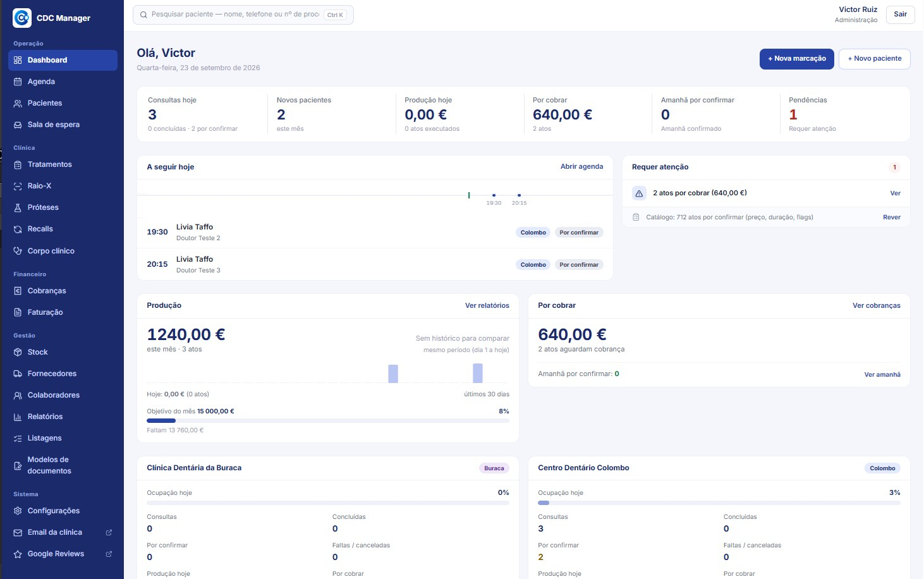Image resolution: width=924 pixels, height=579 pixels.
Task: Click the Pacientes people icon
Action: tap(18, 103)
